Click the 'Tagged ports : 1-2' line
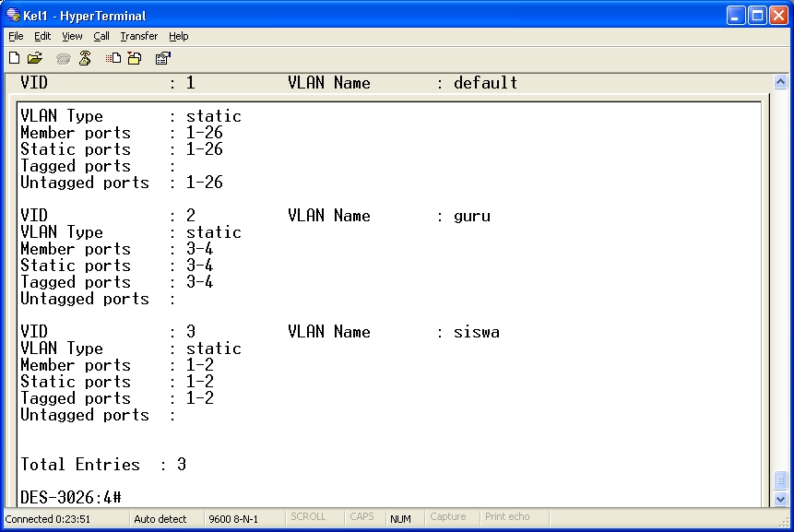Image resolution: width=794 pixels, height=532 pixels. tap(116, 398)
